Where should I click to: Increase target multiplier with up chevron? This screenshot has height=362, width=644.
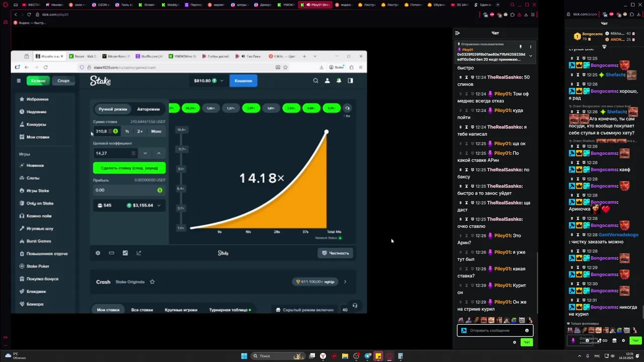point(158,153)
